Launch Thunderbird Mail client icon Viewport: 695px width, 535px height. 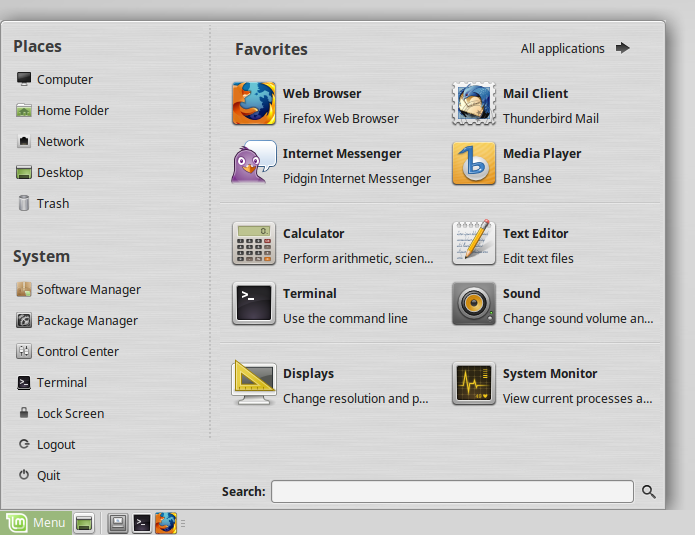pyautogui.click(x=474, y=105)
